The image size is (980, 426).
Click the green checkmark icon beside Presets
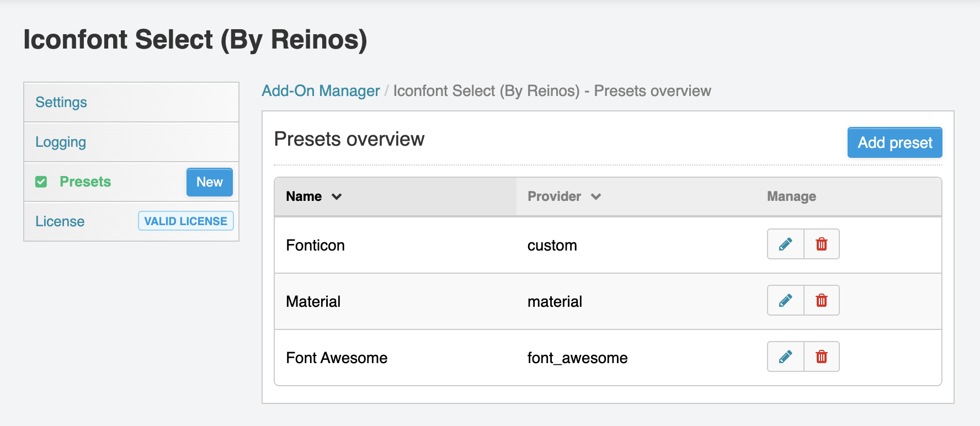[x=41, y=182]
